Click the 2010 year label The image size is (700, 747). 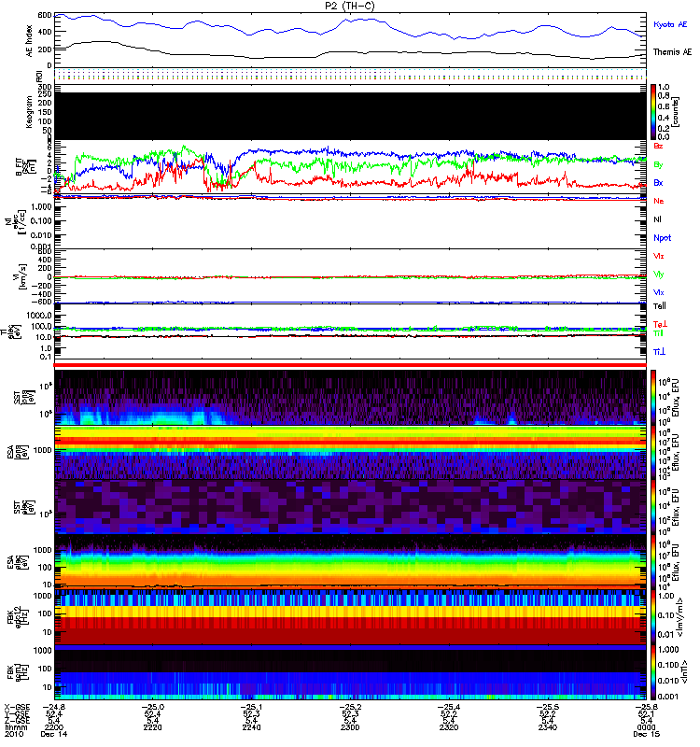click(14, 734)
